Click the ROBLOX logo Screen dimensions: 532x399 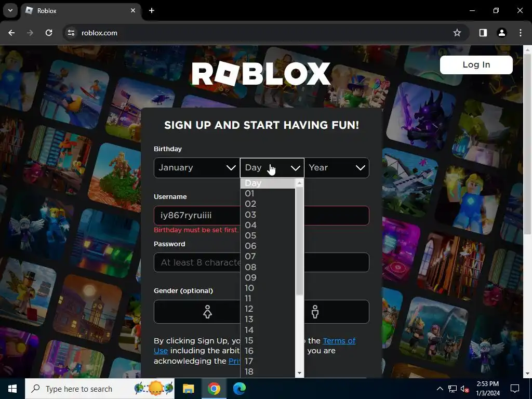tap(261, 74)
